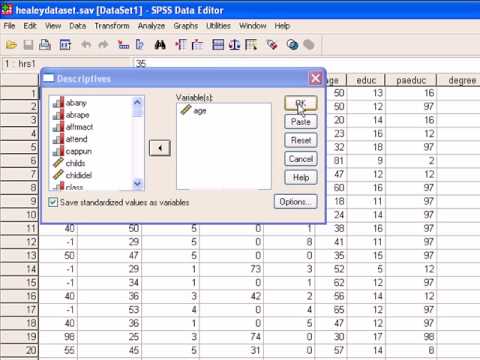
Task: Open the Transform menu
Action: pyautogui.click(x=112, y=26)
